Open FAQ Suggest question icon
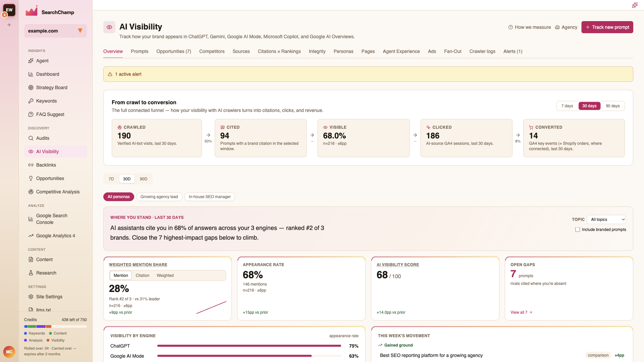644x362 pixels. (31, 114)
